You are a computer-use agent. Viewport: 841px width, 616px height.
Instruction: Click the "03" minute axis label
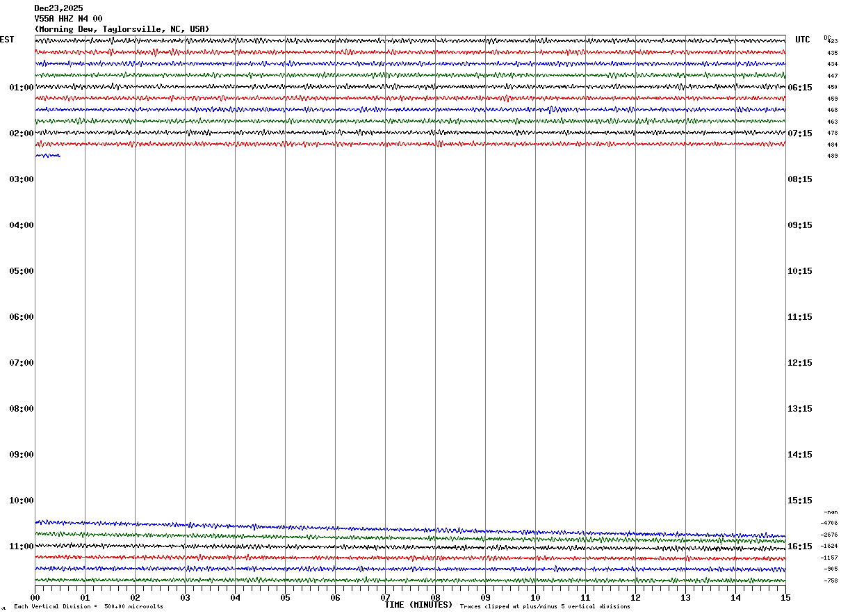pyautogui.click(x=185, y=597)
